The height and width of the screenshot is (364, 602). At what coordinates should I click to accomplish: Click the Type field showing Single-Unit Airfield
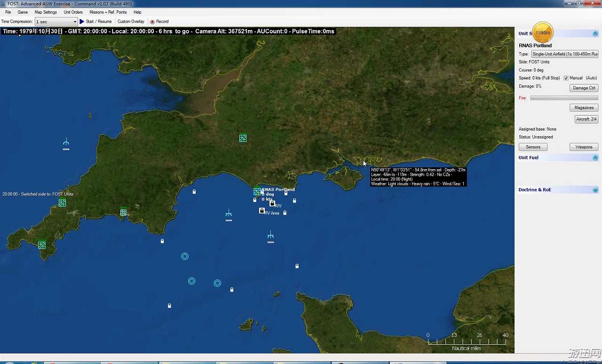(x=565, y=54)
